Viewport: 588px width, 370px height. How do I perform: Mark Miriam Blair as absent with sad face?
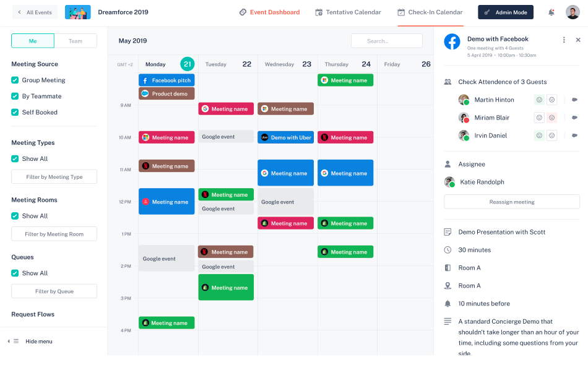551,118
